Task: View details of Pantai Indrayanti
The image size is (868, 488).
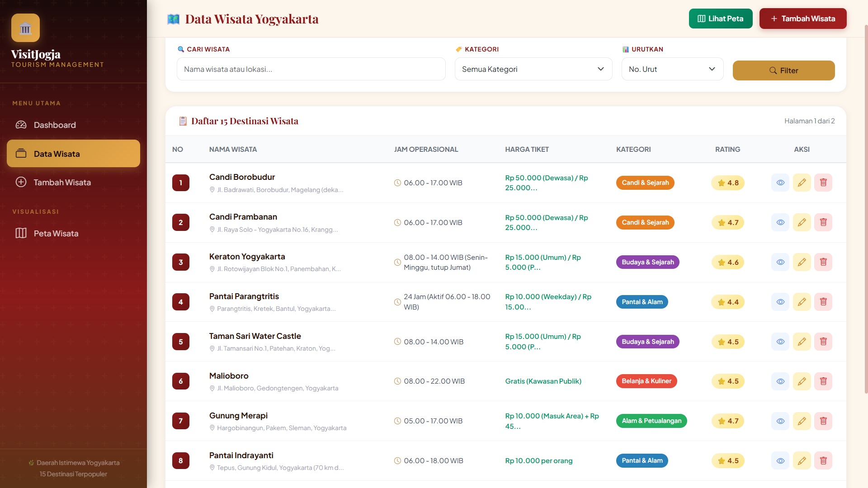Action: click(780, 461)
